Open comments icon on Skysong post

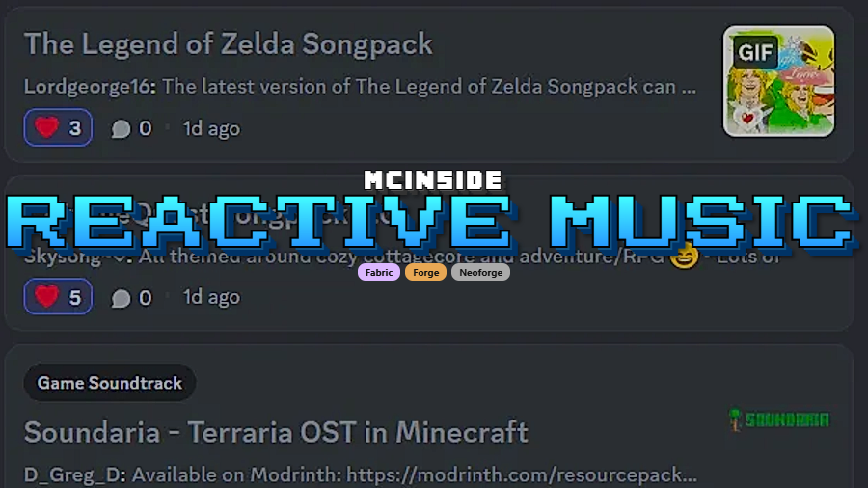(121, 298)
